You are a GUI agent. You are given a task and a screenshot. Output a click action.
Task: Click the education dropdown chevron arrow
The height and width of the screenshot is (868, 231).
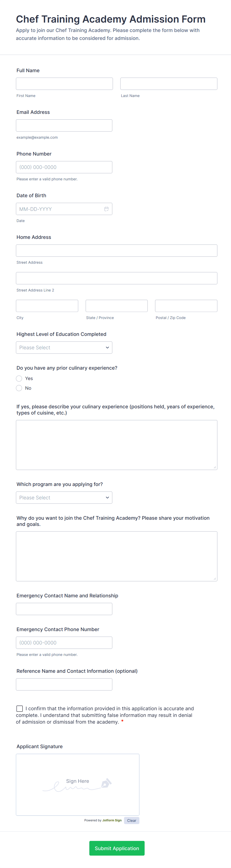pyautogui.click(x=107, y=347)
